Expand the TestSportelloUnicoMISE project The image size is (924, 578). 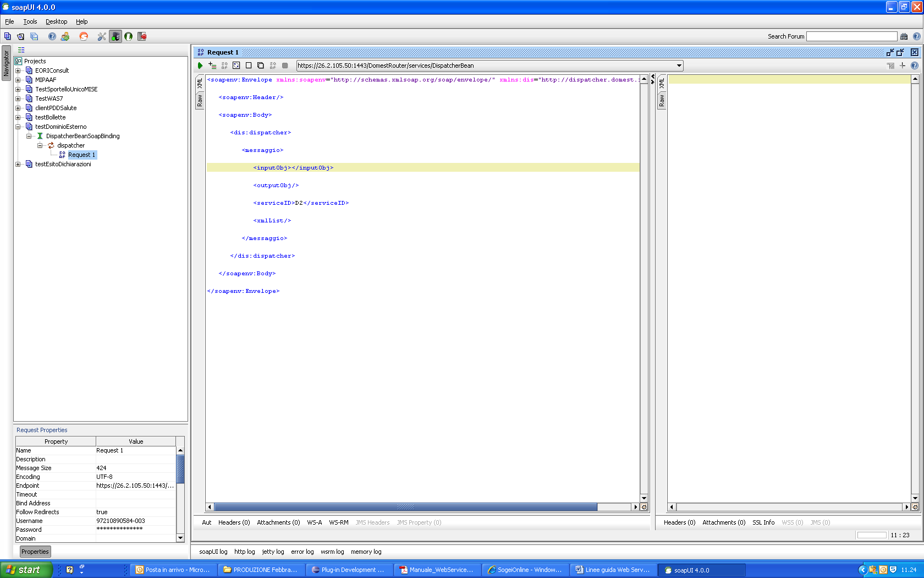click(18, 89)
